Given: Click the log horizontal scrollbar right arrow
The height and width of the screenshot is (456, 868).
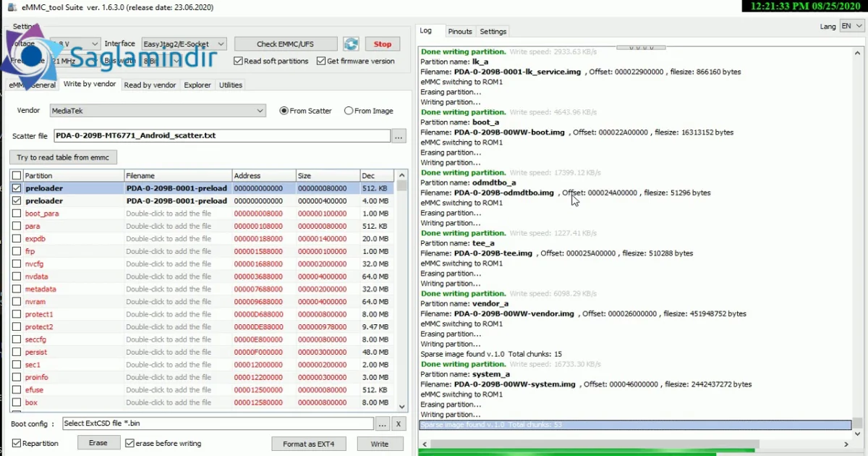Looking at the screenshot, I should coord(846,444).
